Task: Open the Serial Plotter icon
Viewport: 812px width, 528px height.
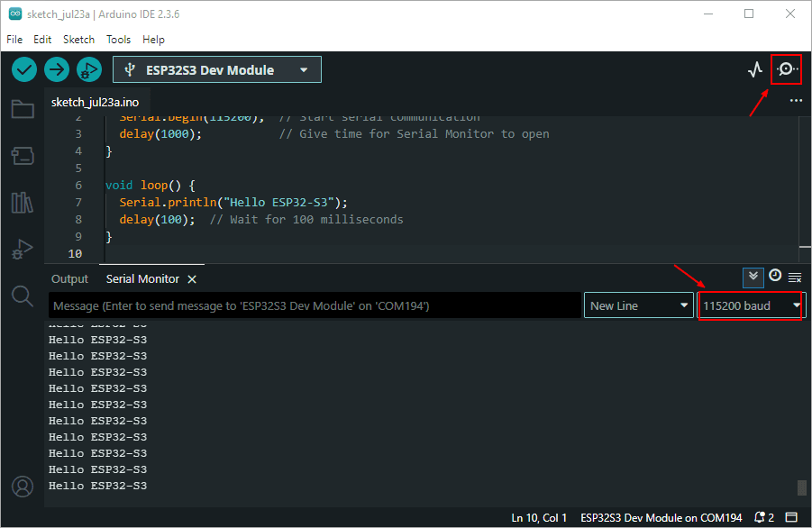Action: point(755,69)
